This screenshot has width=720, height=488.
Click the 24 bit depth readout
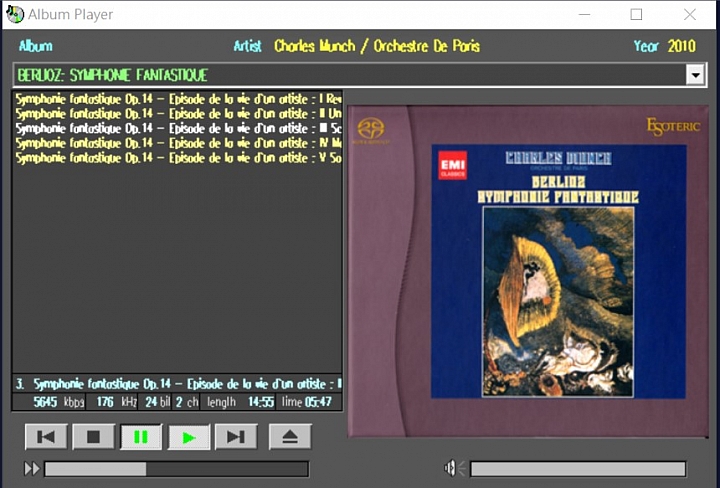tap(158, 402)
